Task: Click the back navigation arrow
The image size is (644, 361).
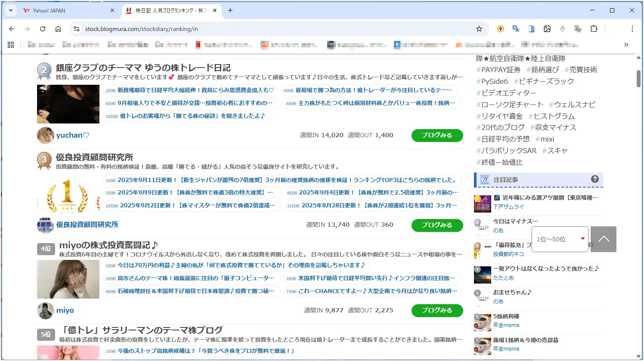Action: tap(12, 29)
